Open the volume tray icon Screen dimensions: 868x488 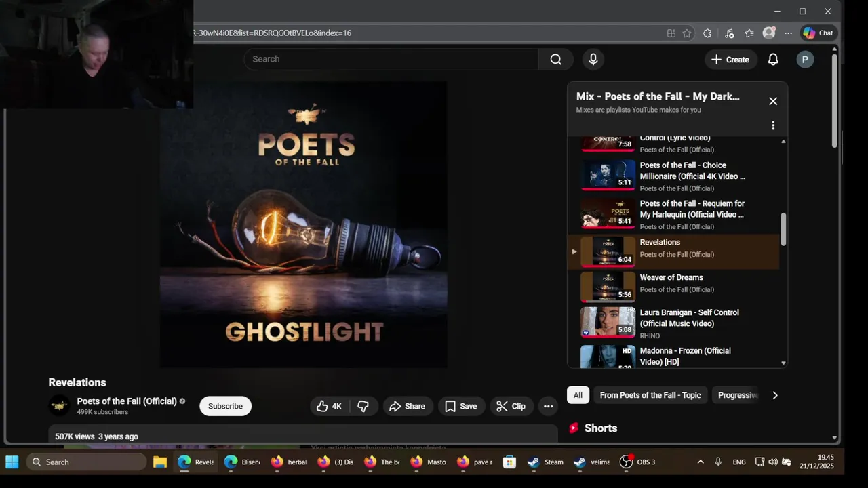click(773, 462)
